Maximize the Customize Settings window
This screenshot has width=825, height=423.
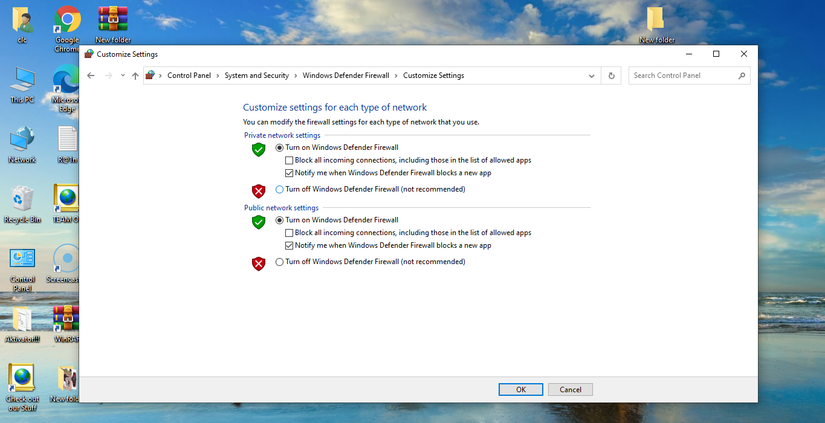click(x=716, y=54)
